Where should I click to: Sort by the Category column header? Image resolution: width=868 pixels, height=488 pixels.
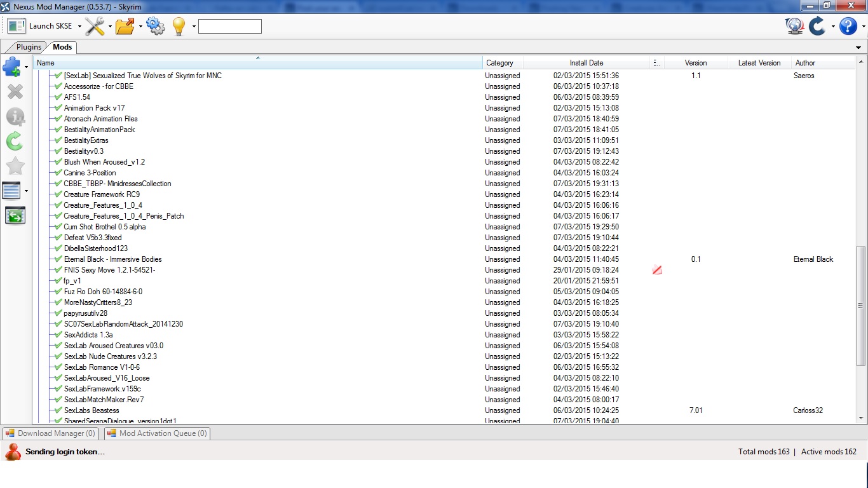[x=503, y=63]
